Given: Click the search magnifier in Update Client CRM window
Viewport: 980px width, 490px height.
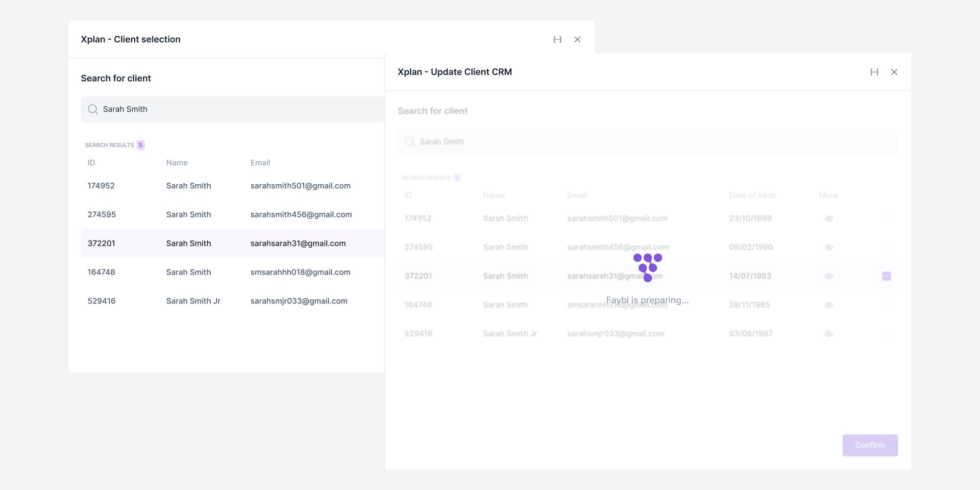Looking at the screenshot, I should (410, 142).
